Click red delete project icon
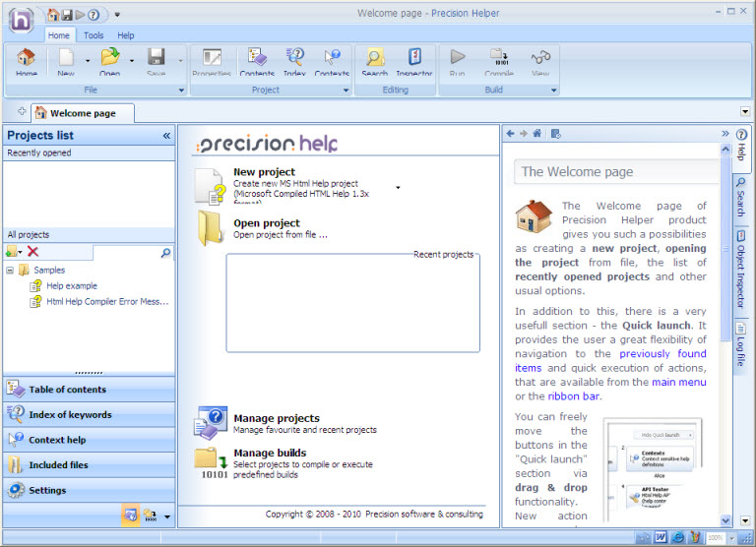Screen dimensions: 756x547 [32, 251]
